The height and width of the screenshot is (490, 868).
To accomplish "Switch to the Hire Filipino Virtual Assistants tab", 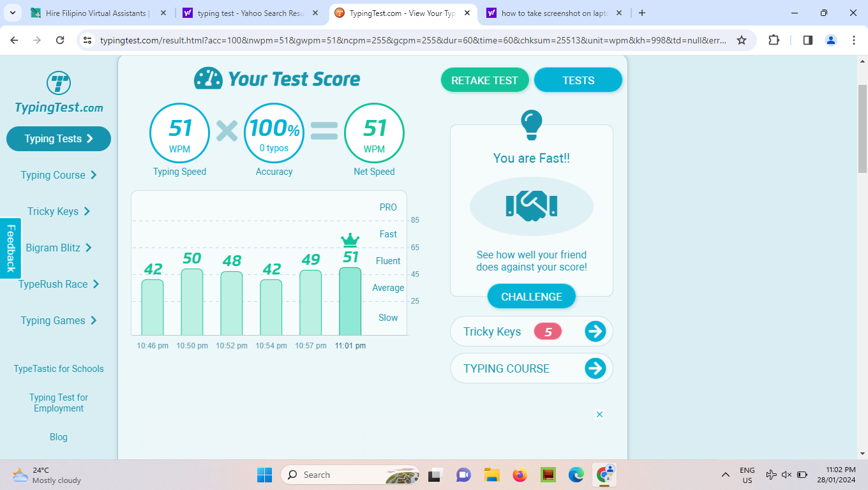I will click(98, 13).
